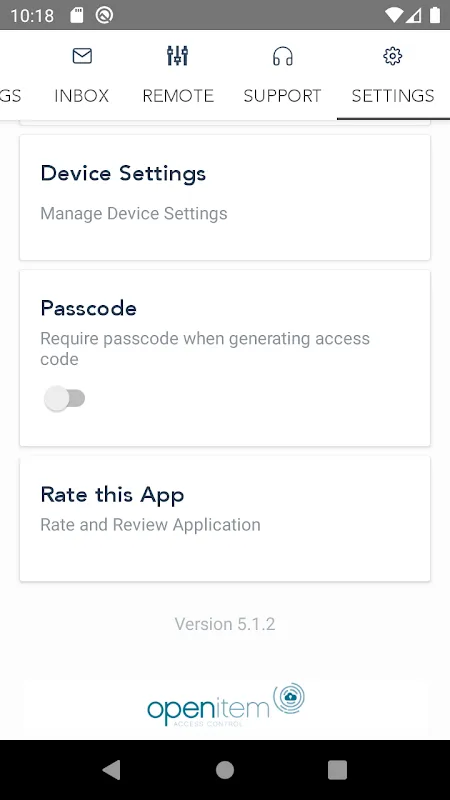450x800 pixels.
Task: Open Rate this App card
Action: [x=225, y=519]
